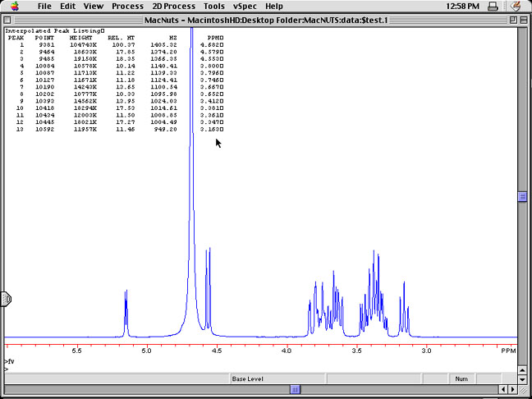Click the vertical scrollbar thumb

521,196
